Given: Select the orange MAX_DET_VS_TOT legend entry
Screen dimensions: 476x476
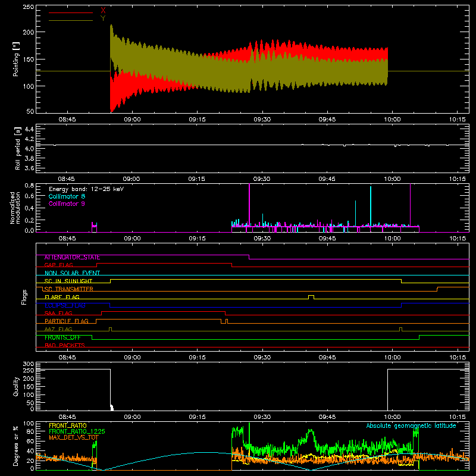Looking at the screenshot, I should tap(74, 437).
